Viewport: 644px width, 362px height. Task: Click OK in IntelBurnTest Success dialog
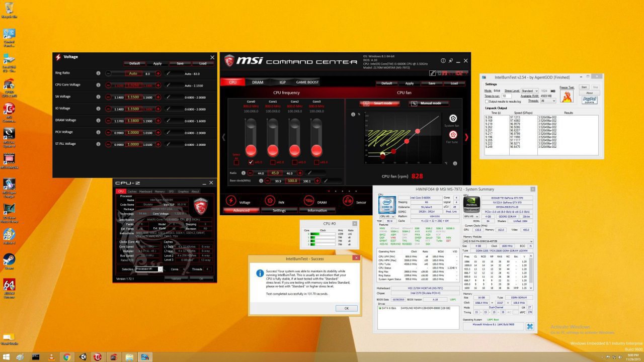pos(346,308)
